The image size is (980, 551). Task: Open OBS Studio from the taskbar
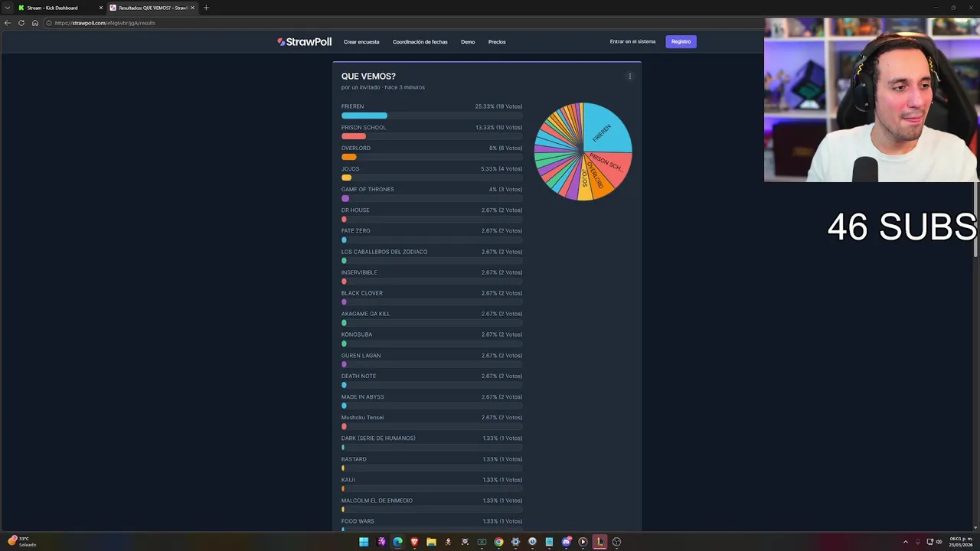616,542
